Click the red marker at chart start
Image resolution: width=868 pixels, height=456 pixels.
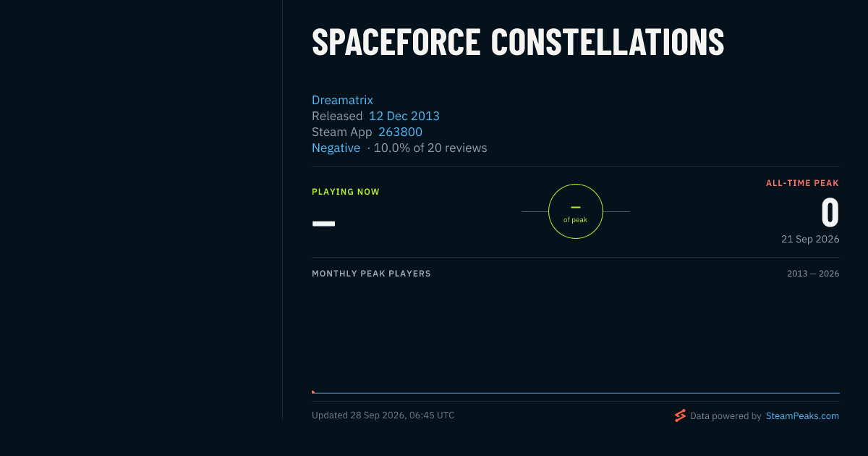(x=313, y=392)
